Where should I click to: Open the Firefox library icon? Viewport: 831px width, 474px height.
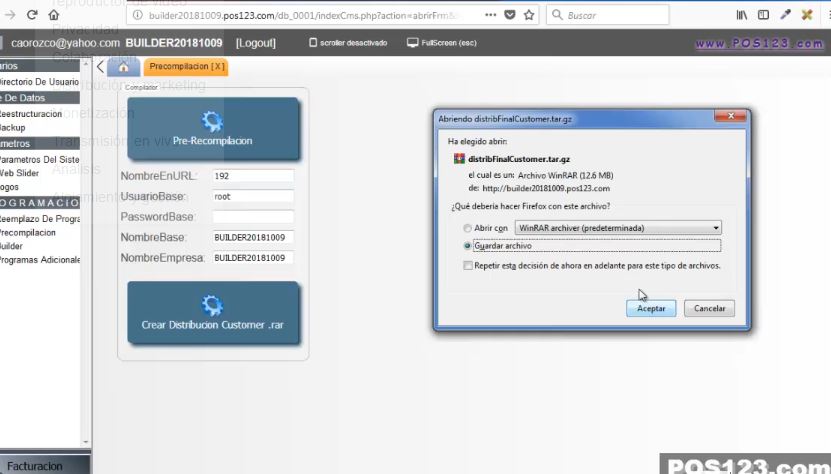tap(742, 15)
